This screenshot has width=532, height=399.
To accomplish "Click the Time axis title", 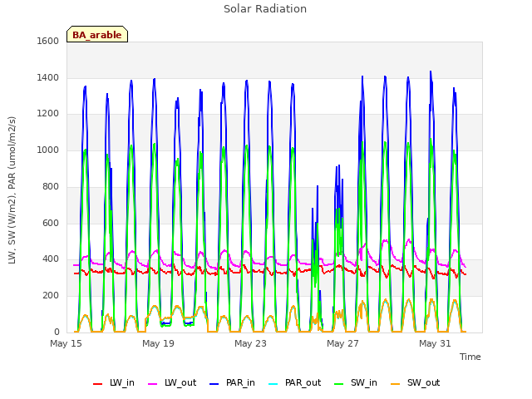I will coord(470,357).
